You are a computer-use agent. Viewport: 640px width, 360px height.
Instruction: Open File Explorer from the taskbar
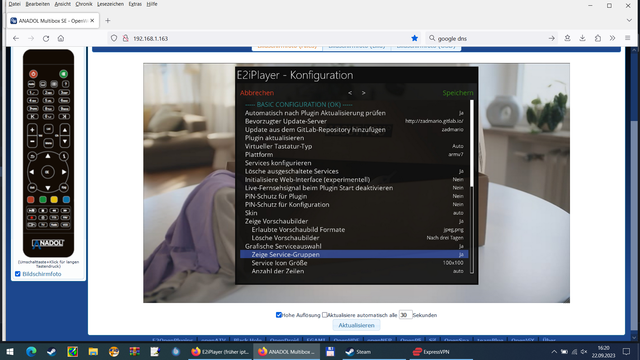click(x=93, y=351)
